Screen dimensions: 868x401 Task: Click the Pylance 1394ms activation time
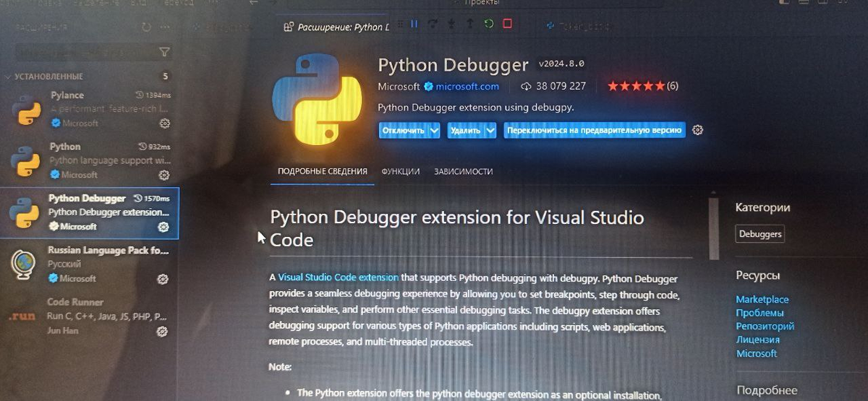point(153,95)
